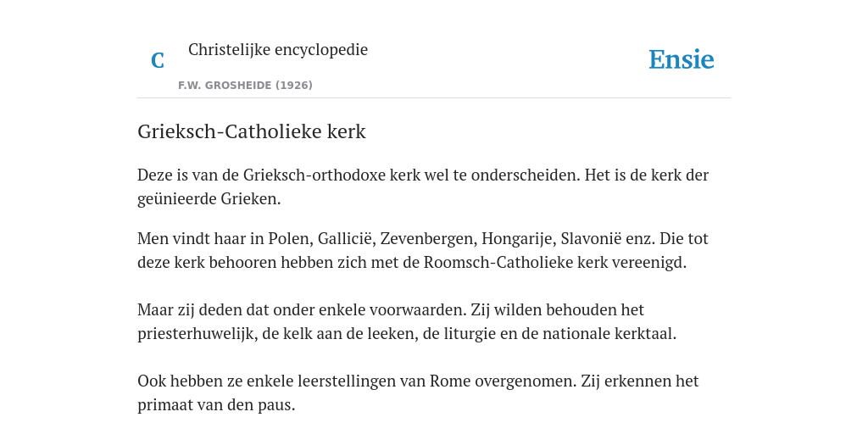The image size is (868, 434).
Task: Click the blue C encyclopedia icon
Action: (x=158, y=60)
